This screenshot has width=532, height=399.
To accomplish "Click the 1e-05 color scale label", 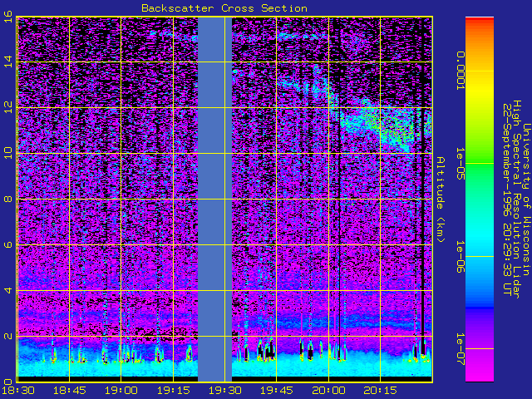I will point(460,164).
